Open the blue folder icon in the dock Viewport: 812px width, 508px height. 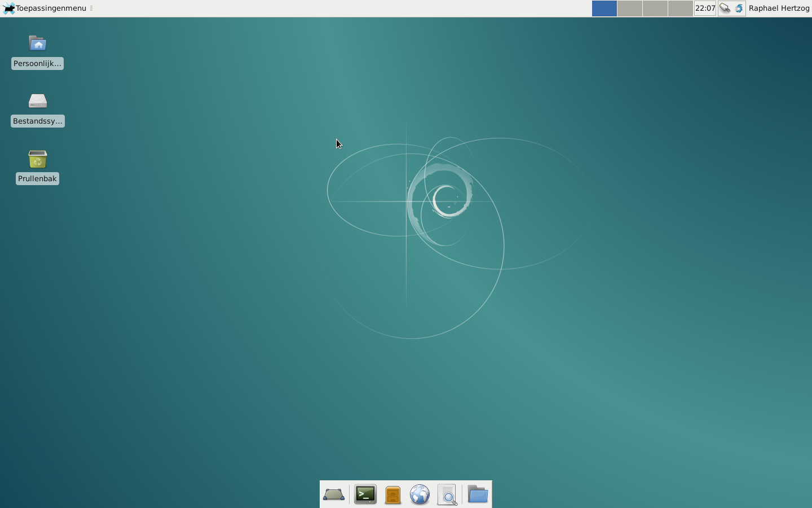(x=478, y=494)
